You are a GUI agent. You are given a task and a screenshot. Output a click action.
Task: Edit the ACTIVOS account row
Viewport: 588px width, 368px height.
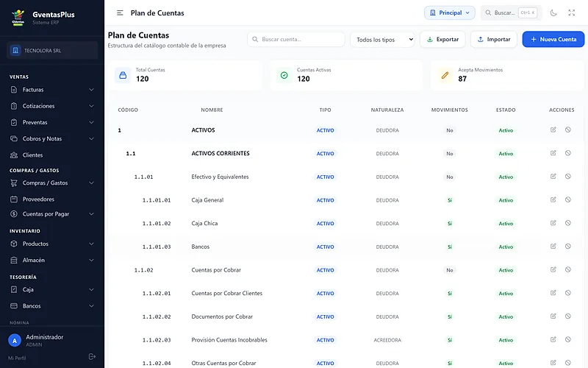pos(553,130)
